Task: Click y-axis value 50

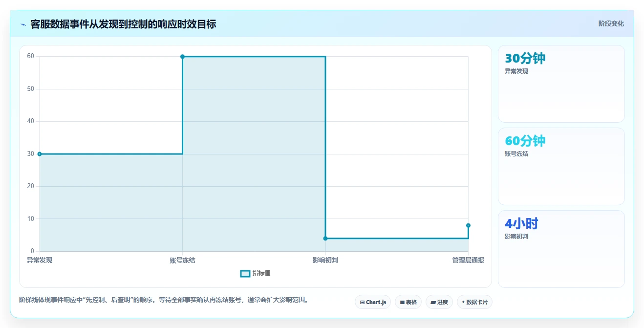Action: pos(31,89)
